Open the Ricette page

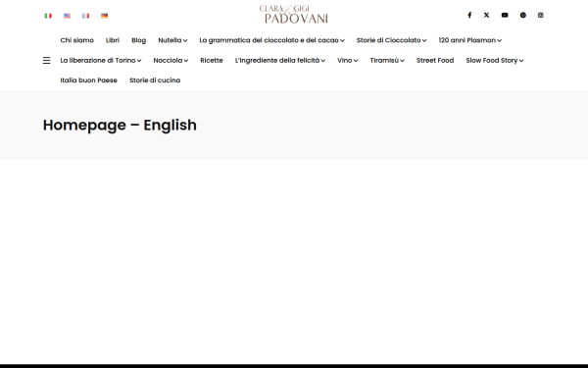(x=212, y=61)
